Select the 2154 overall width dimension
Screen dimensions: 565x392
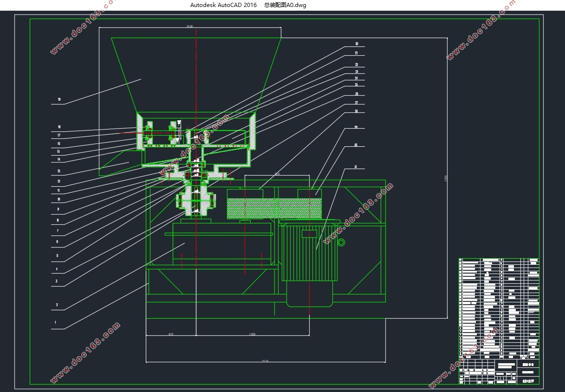click(265, 361)
